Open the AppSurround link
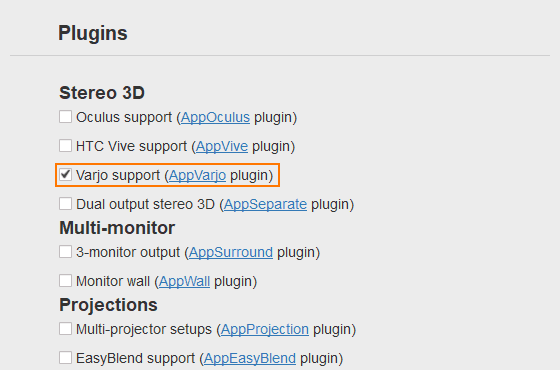This screenshot has width=560, height=370. point(231,252)
